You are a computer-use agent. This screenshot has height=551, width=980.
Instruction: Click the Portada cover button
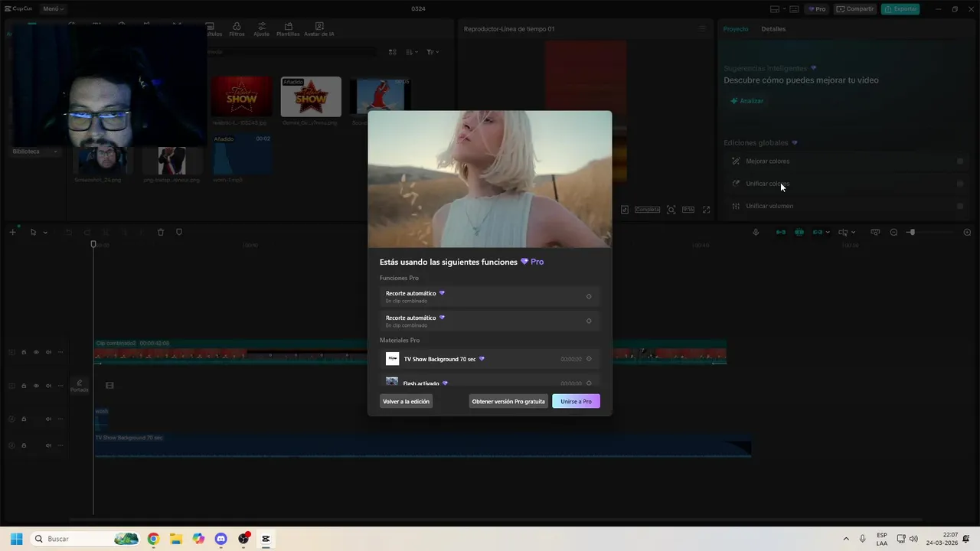[x=79, y=386]
